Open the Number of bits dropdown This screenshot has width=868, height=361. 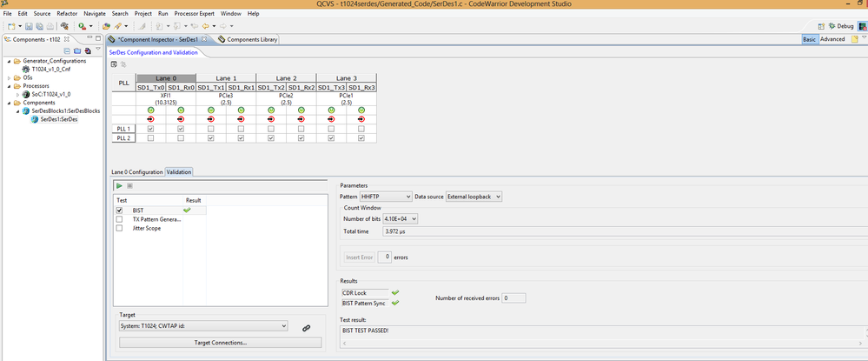click(x=401, y=219)
